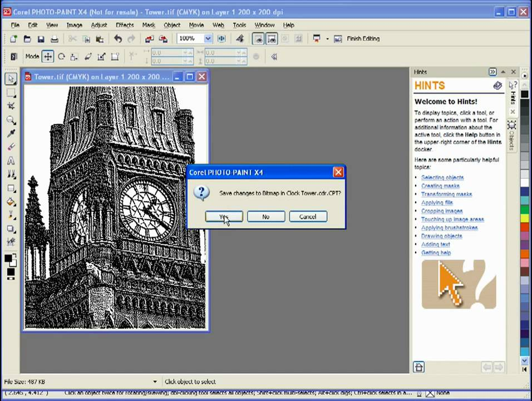This screenshot has height=401, width=532.
Task: Toggle the object marquee visibility button
Action: click(x=272, y=39)
